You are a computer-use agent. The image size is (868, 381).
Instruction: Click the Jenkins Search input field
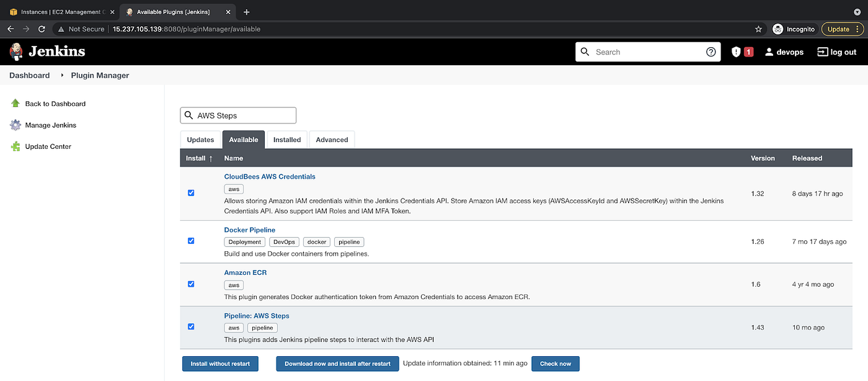[x=648, y=52]
